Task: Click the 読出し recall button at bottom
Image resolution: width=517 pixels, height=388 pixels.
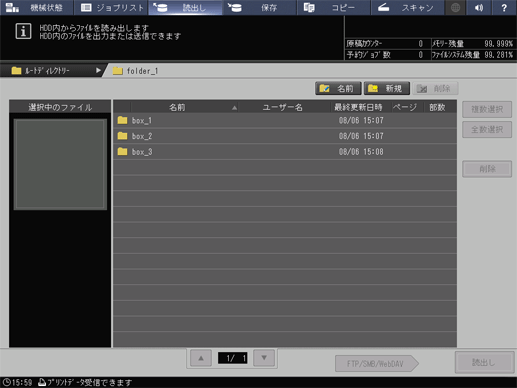Action: pos(484,362)
